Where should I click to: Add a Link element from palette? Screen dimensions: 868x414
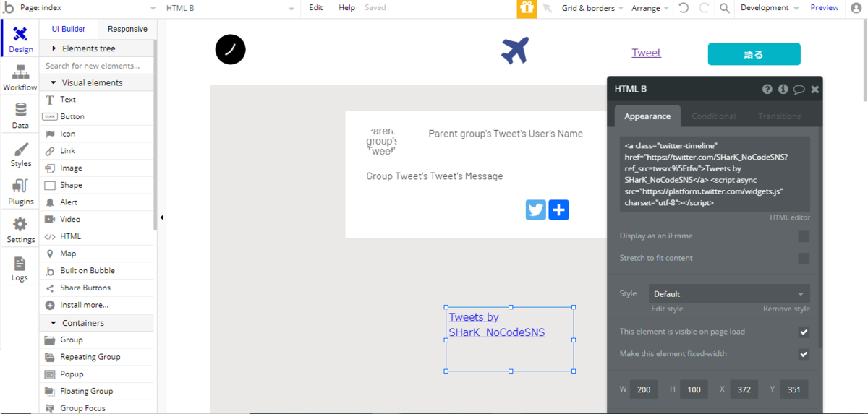[x=97, y=151]
